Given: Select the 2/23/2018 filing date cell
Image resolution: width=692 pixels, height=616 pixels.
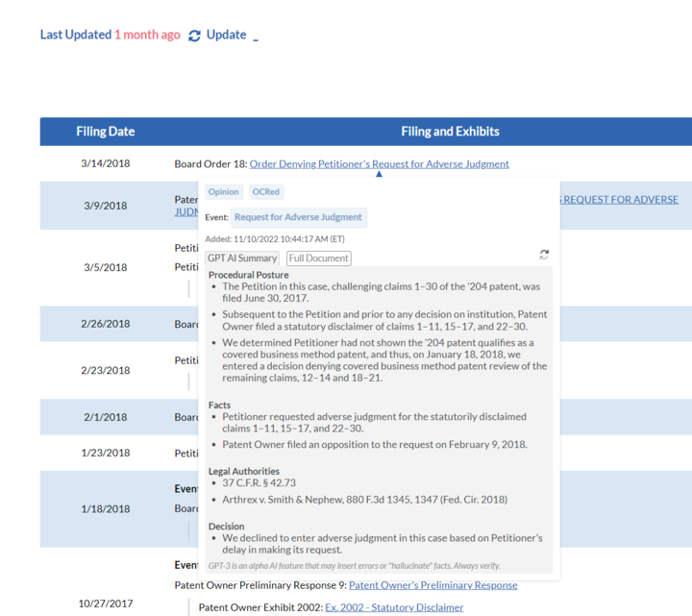Looking at the screenshot, I should [x=106, y=370].
